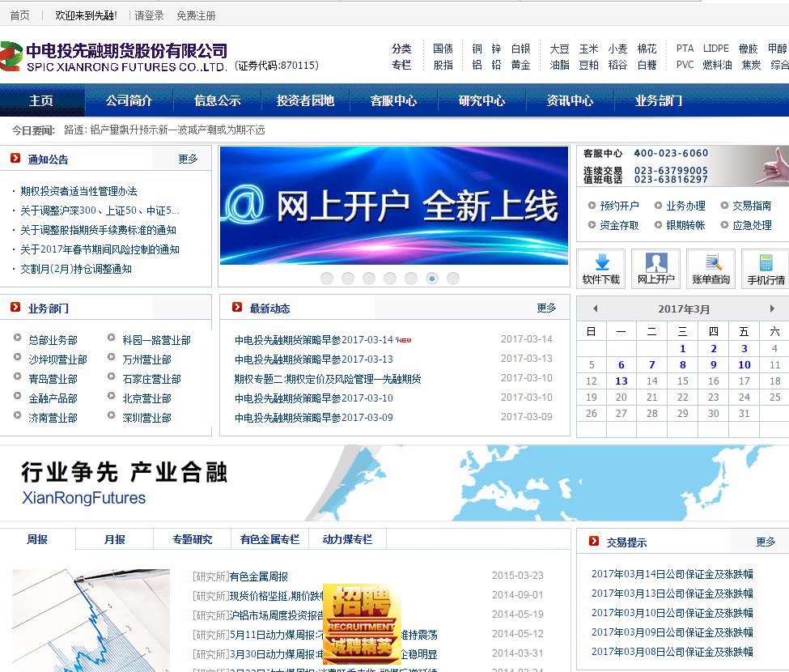Open 中电投先融期货策略早参2017-03-14 article
The image size is (789, 672).
313,340
